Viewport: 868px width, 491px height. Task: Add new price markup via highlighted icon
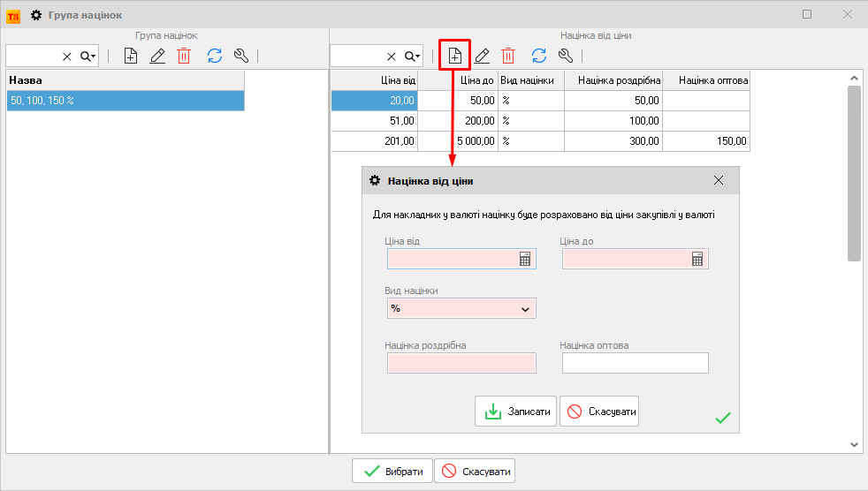[455, 56]
